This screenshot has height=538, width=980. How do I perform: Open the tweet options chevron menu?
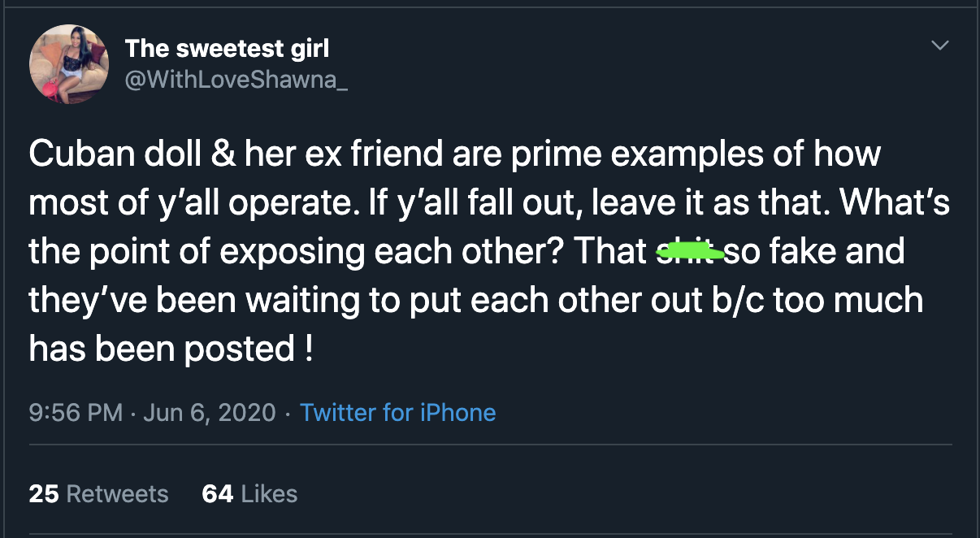939,46
